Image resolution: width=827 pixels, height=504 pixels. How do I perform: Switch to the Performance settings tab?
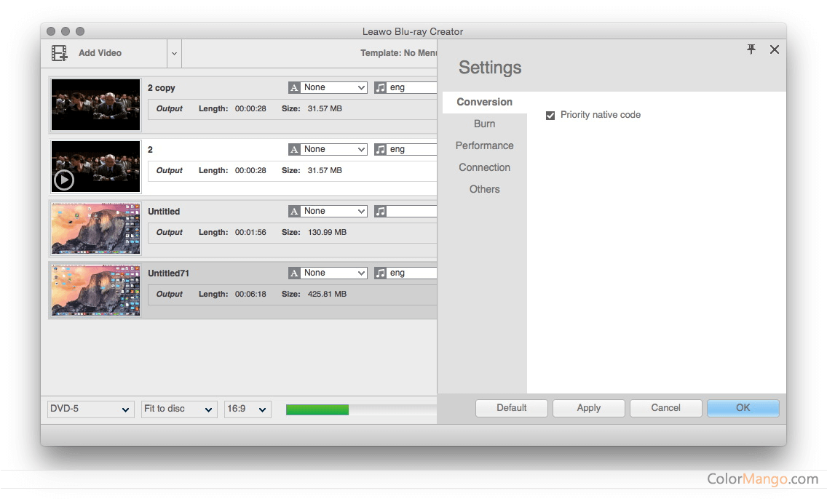[x=484, y=146]
